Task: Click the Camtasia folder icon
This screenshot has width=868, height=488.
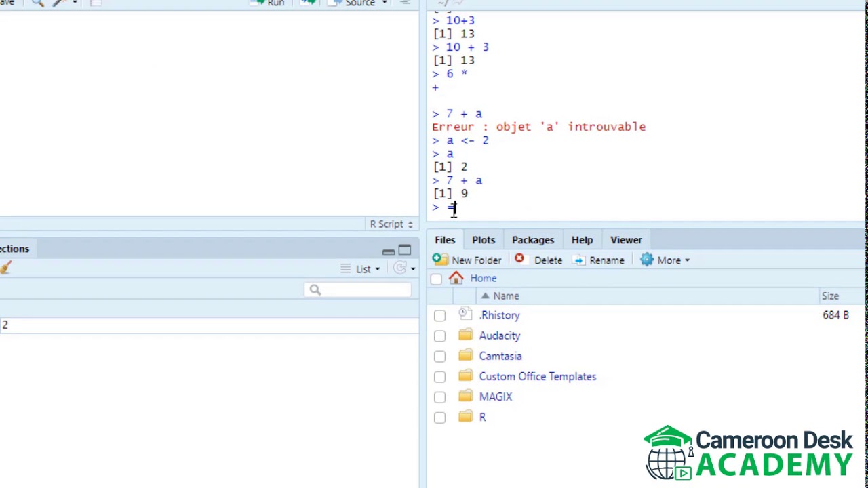Action: (465, 355)
